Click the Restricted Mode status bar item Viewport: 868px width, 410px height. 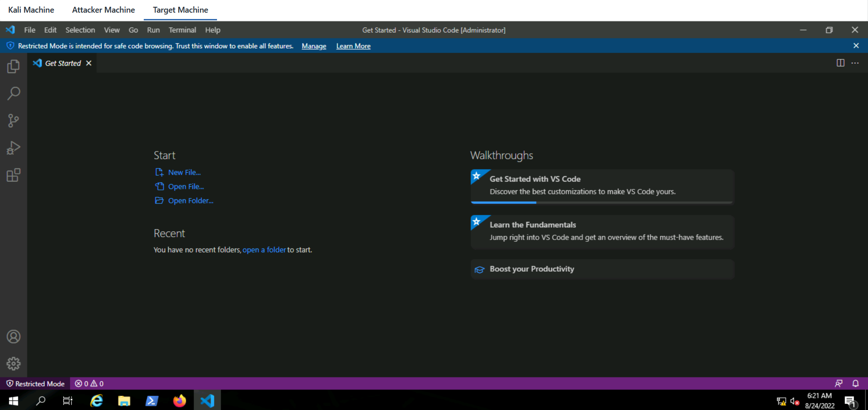(35, 384)
